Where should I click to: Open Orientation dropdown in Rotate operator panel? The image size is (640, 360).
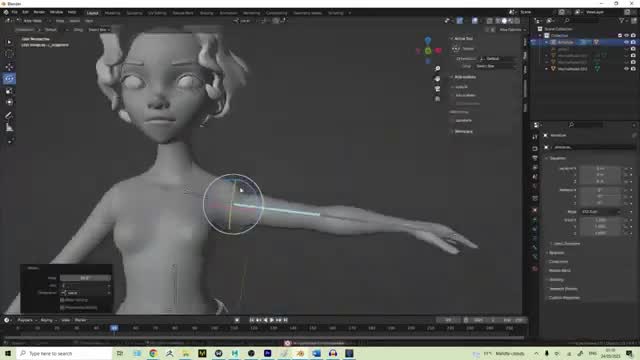click(x=86, y=293)
